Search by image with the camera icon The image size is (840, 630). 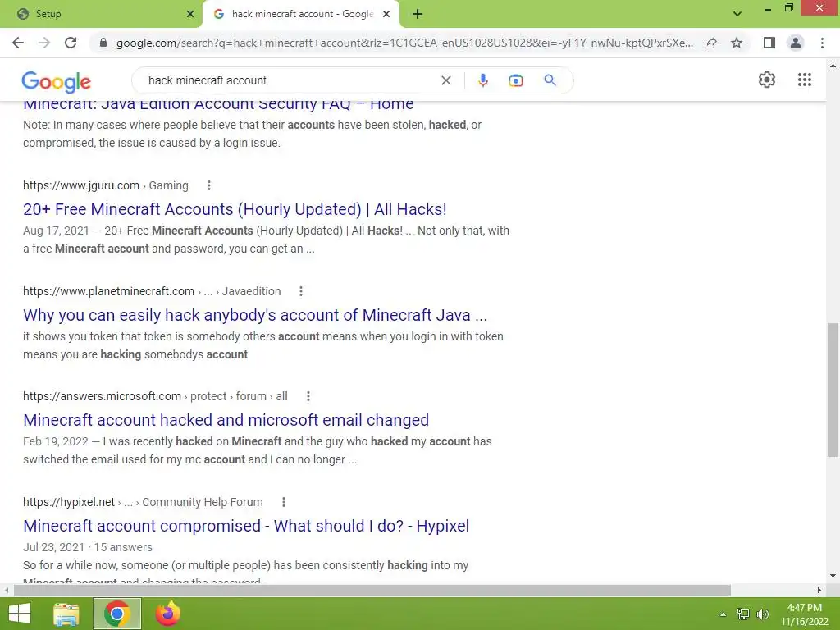(516, 80)
